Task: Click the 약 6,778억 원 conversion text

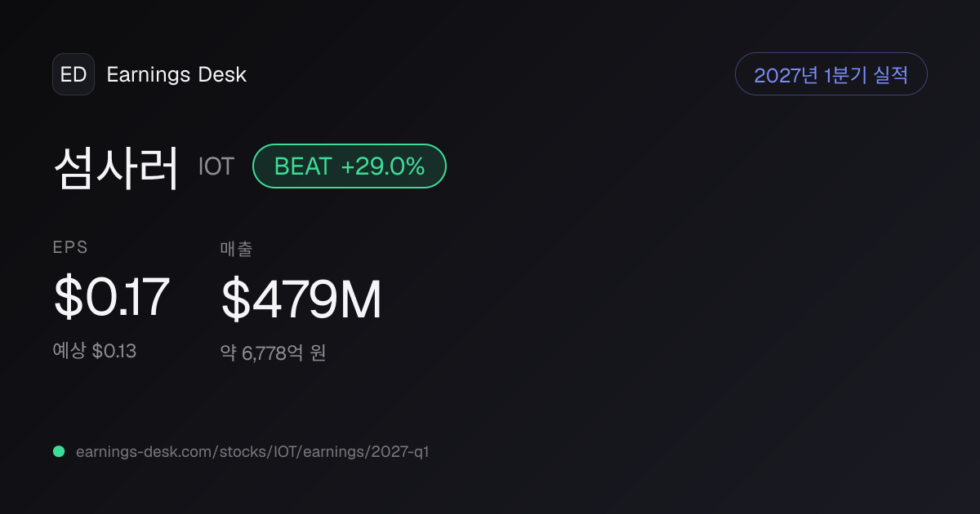Action: click(x=274, y=352)
